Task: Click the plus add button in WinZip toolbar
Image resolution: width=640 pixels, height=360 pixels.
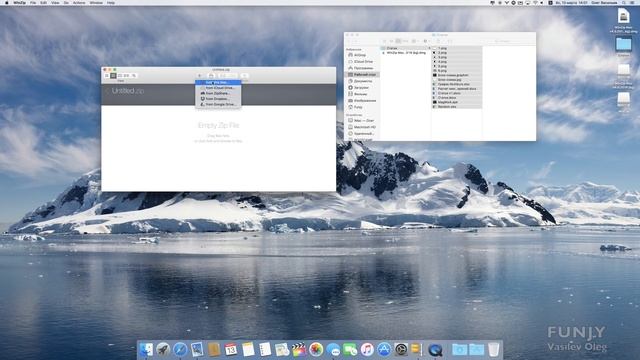Action: 200,76
